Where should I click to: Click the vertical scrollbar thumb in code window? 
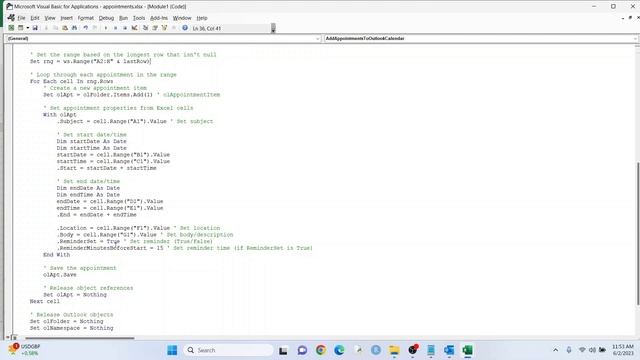637,233
